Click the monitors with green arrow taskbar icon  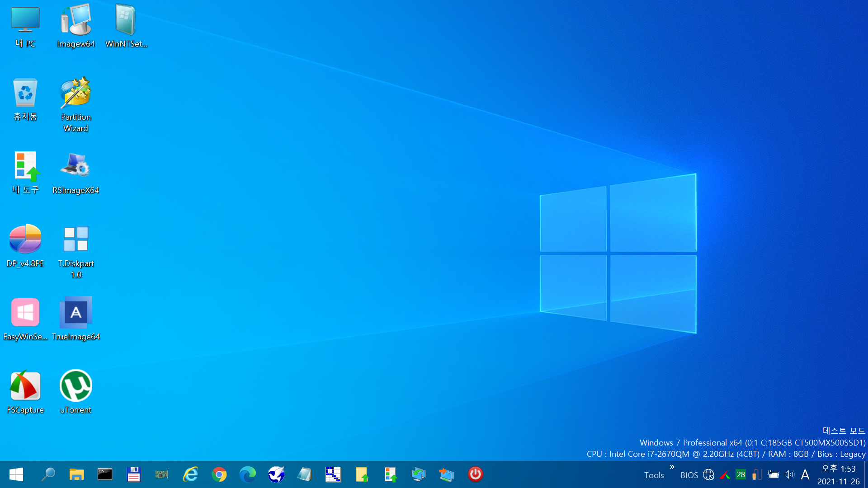(x=419, y=474)
